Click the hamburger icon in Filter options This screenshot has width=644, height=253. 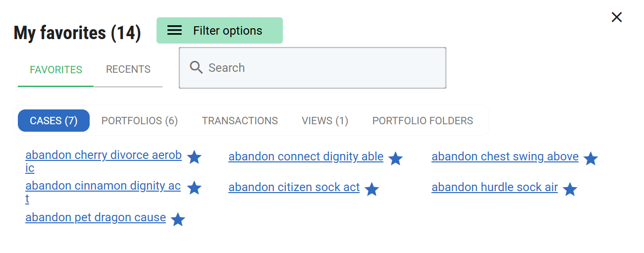point(174,31)
